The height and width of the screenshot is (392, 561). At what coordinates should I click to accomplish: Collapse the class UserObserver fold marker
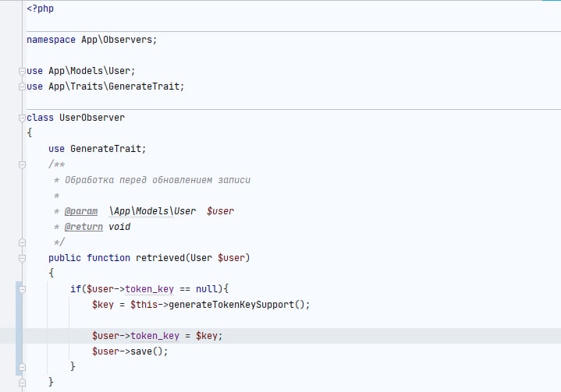coord(22,118)
